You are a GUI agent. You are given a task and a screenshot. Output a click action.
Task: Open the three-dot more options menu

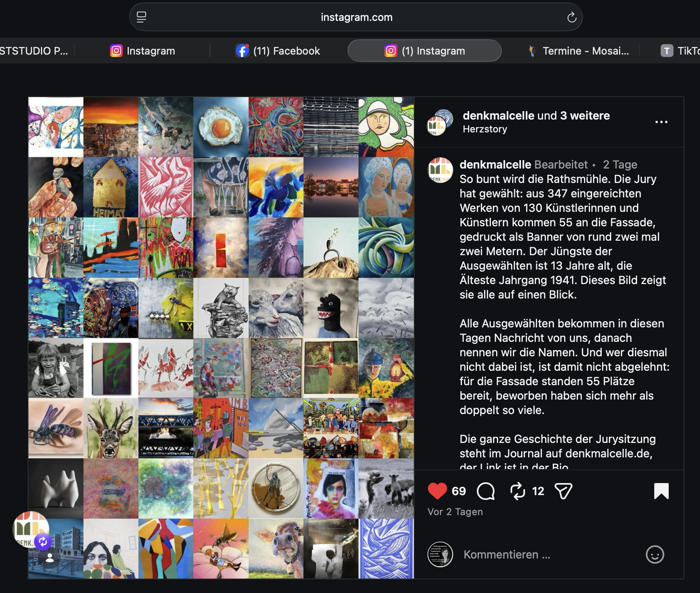661,122
